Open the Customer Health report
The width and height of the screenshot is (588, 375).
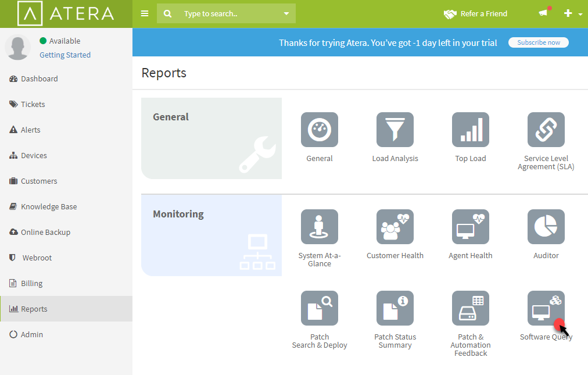pos(395,227)
